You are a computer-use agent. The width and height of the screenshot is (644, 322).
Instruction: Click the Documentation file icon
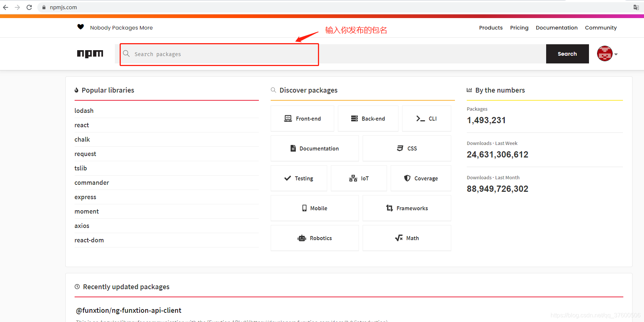[x=293, y=148]
